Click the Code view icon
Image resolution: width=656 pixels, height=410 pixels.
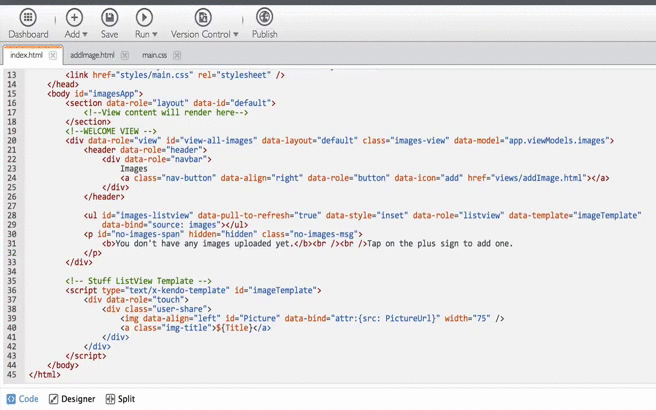11,399
